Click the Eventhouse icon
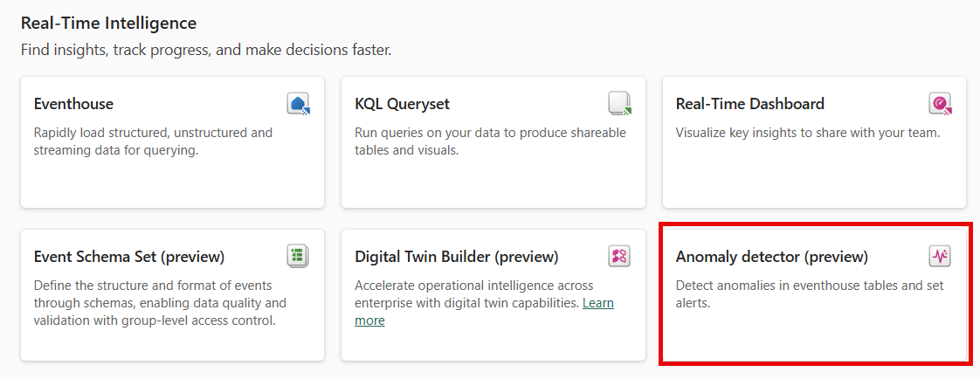Image resolution: width=980 pixels, height=379 pixels. pos(299,103)
